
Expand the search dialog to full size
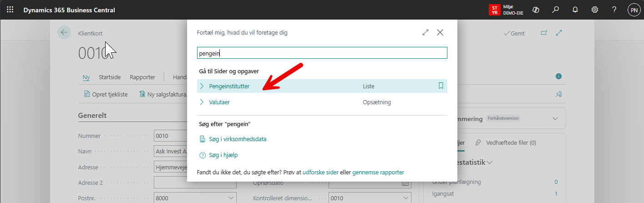(425, 32)
